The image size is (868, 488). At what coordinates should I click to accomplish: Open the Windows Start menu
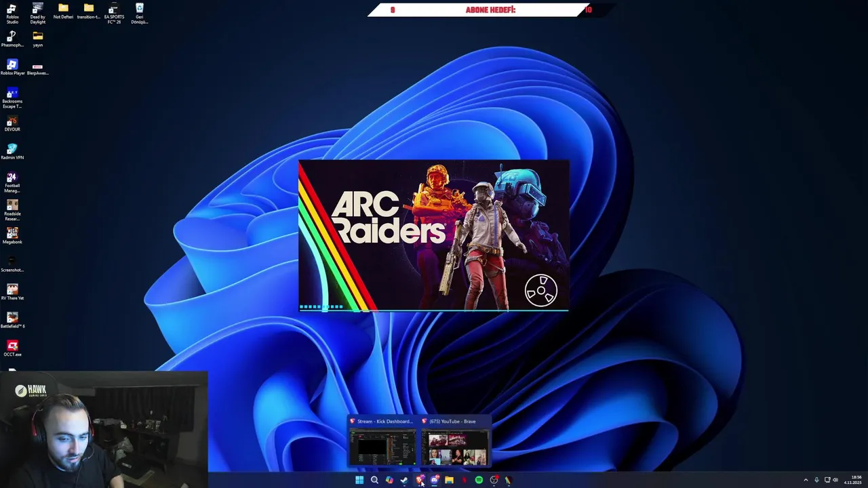tap(359, 480)
